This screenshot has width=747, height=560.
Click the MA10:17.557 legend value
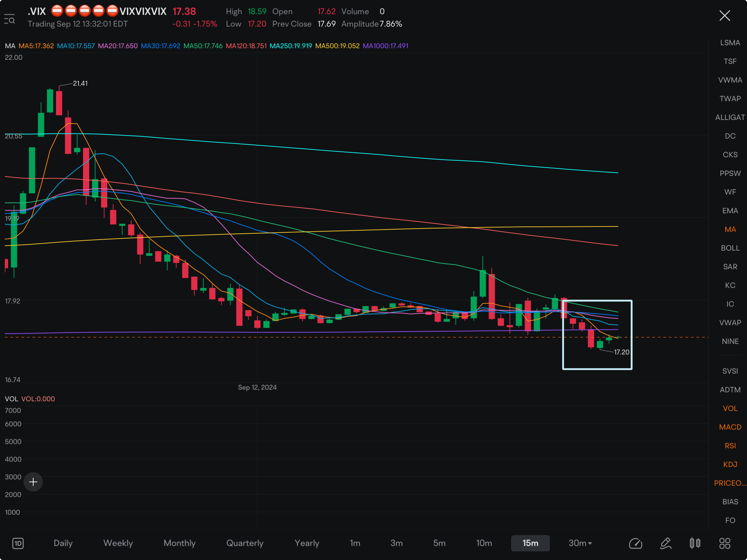coord(76,46)
